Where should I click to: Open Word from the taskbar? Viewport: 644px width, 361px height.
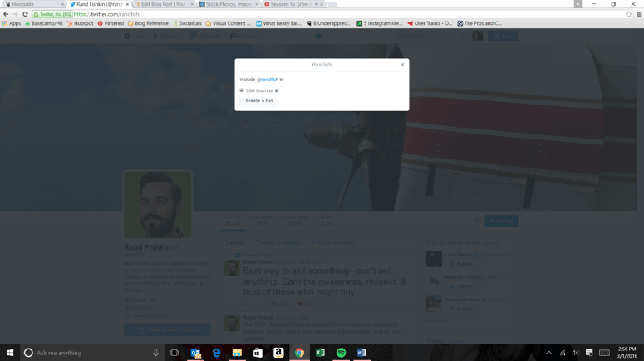[361, 353]
